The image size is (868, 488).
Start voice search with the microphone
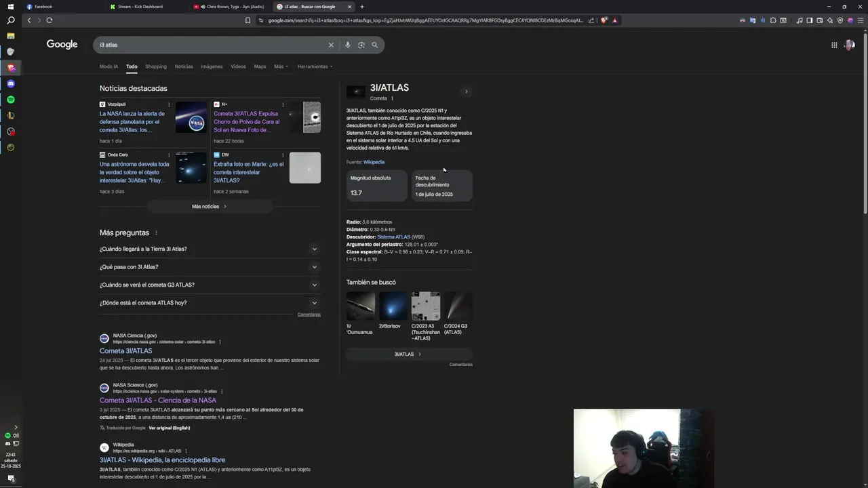[348, 45]
